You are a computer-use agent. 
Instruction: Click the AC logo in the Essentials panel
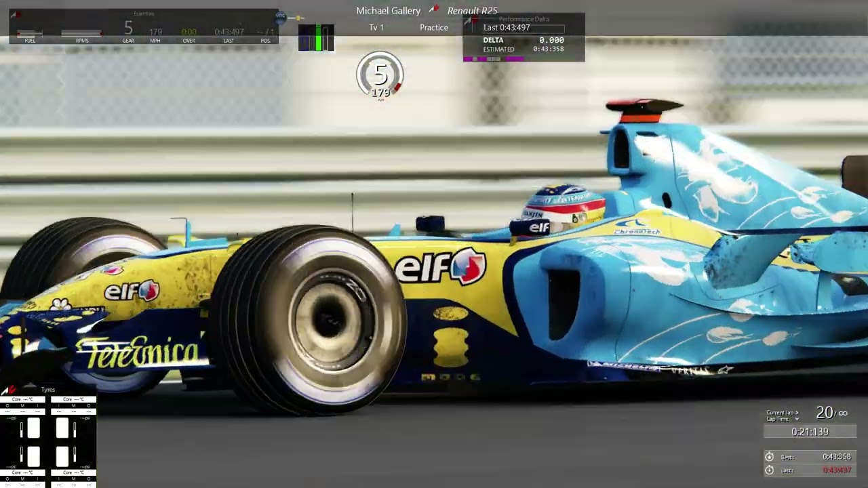click(x=15, y=15)
